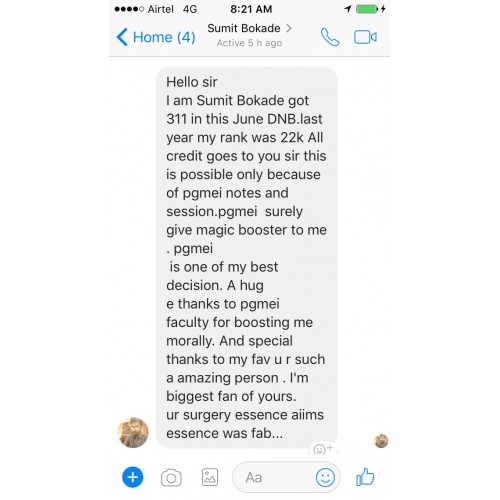Add a reaction to the message

pyautogui.click(x=323, y=449)
